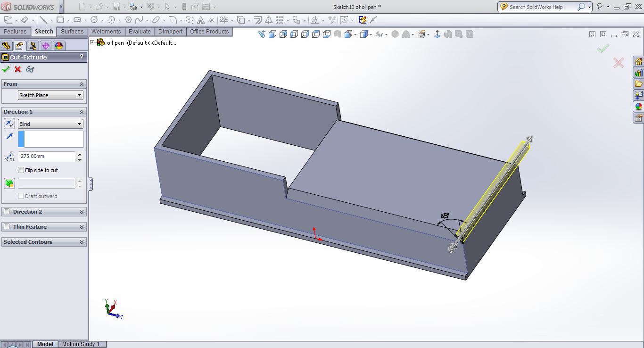Image resolution: width=644 pixels, height=348 pixels.
Task: Open the PropertyManager tab icon
Action: [x=19, y=46]
